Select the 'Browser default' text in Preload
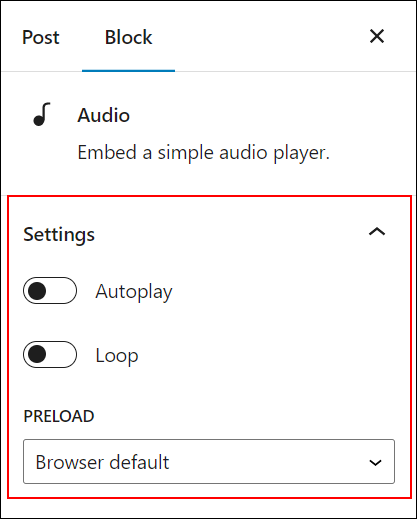Viewport: 417px width, 519px height. [102, 462]
